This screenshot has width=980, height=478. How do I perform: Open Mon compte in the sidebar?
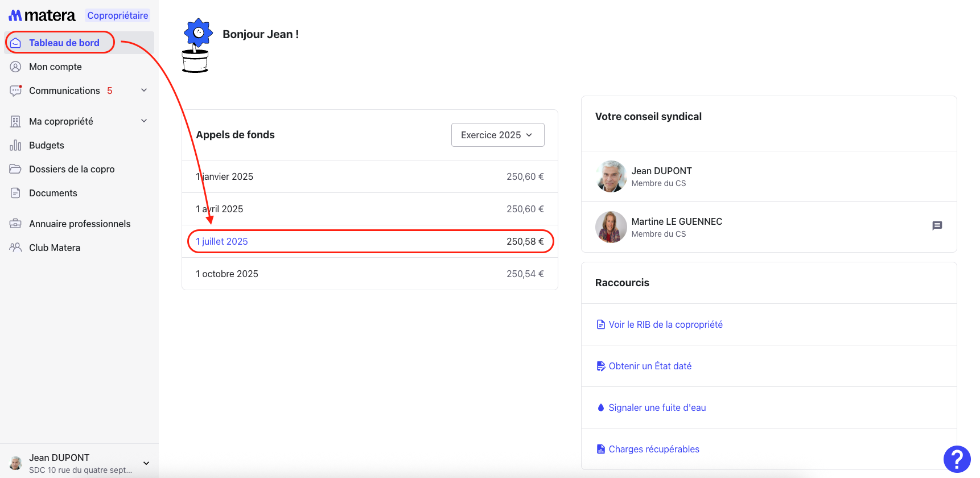[x=55, y=67]
